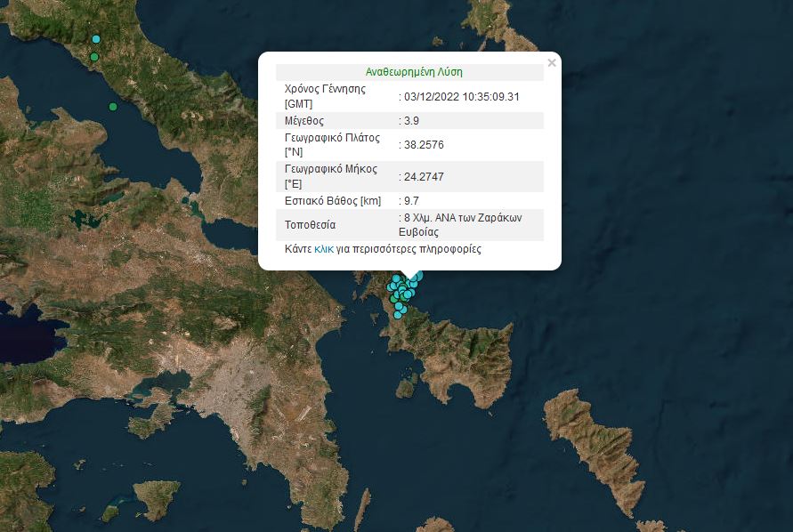Select the cyan earthquake marker at top-left
Viewport: 793px width, 532px height.
[x=96, y=39]
